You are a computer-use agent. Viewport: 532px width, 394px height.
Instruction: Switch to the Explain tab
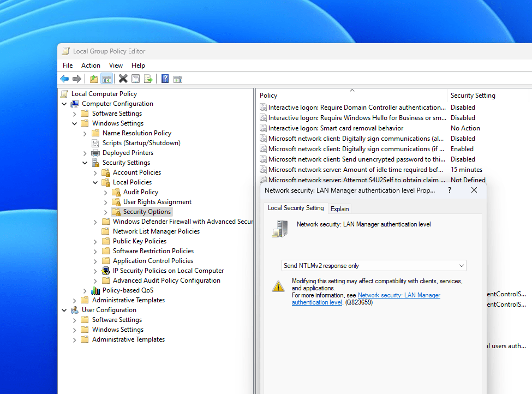(x=339, y=208)
